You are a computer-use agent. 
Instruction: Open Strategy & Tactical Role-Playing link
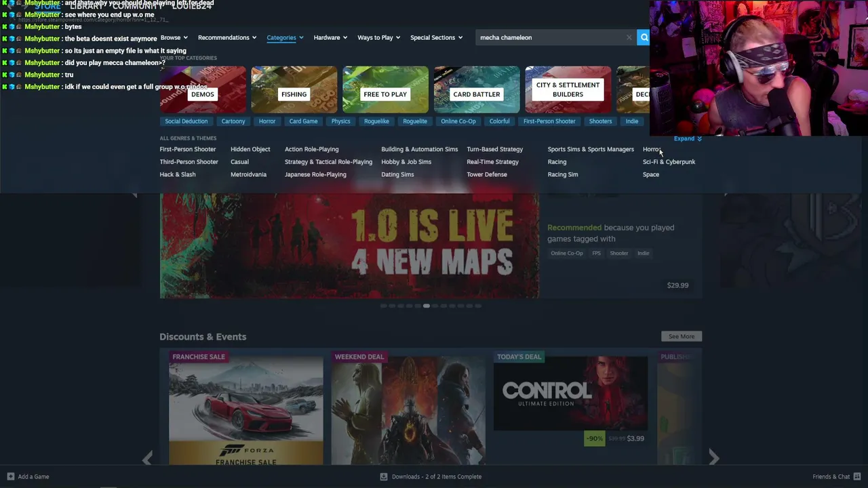[x=328, y=162]
